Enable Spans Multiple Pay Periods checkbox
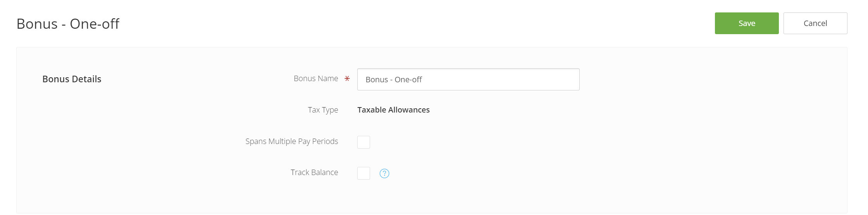 coord(363,142)
